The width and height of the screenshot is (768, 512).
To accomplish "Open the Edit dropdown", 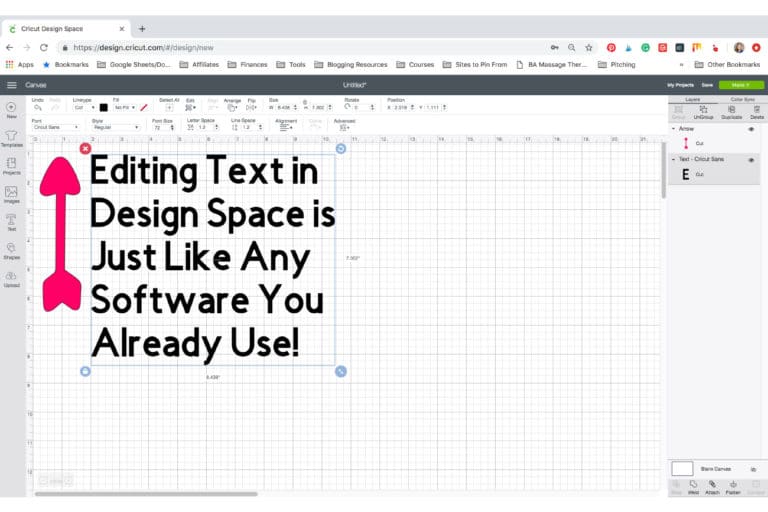I will (191, 108).
